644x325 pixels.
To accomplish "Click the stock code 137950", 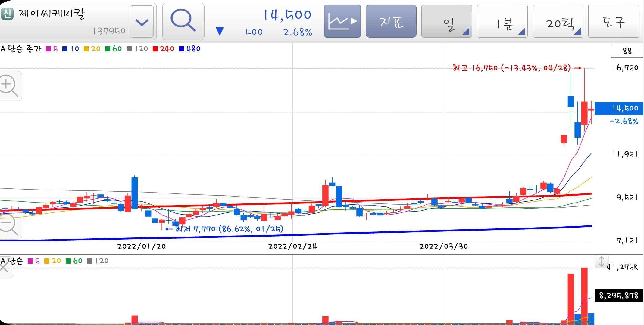I will [109, 31].
